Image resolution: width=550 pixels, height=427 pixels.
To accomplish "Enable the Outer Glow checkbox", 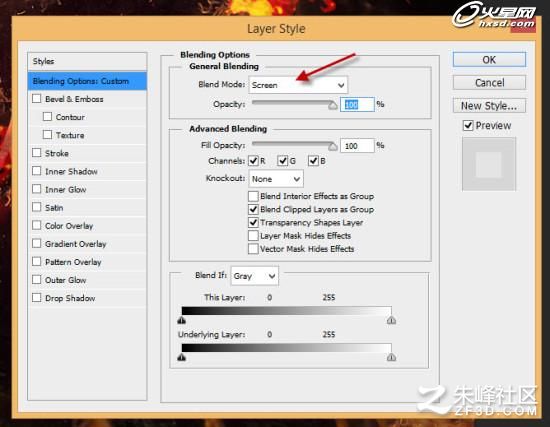I will click(36, 280).
